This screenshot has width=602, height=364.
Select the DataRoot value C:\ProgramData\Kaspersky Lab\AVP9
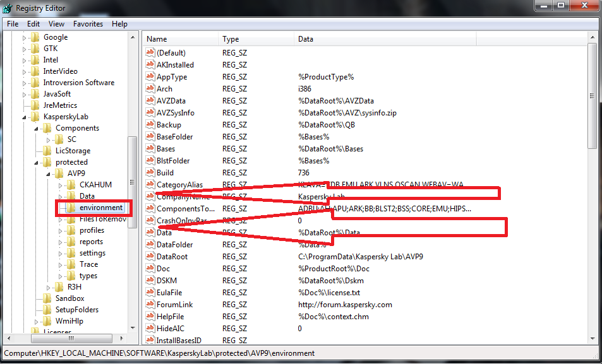(361, 257)
